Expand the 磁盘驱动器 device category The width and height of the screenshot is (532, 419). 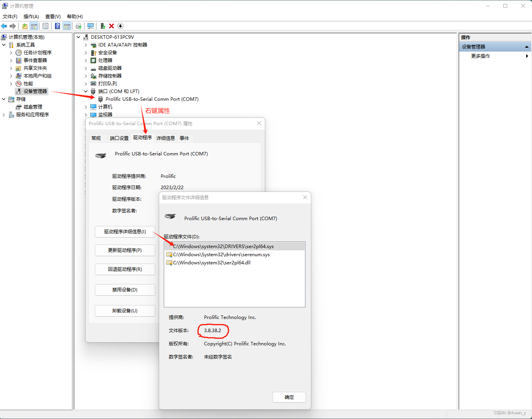click(x=86, y=68)
